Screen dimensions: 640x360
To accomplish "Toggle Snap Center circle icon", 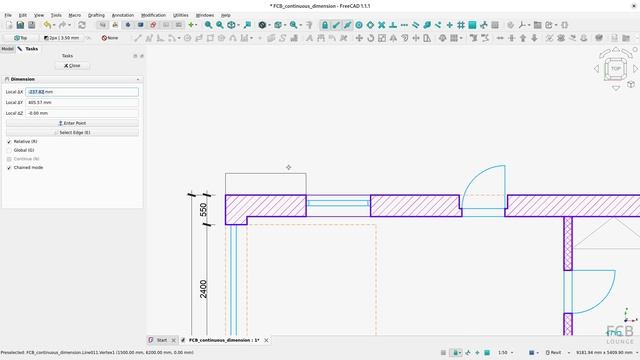I will 359,25.
